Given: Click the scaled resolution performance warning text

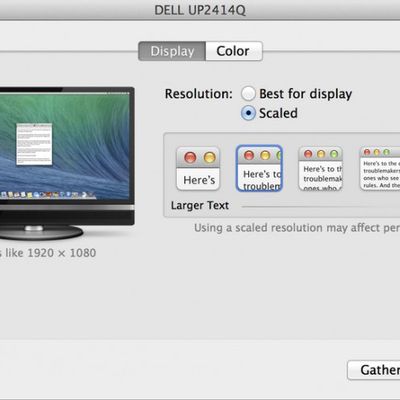Looking at the screenshot, I should pyautogui.click(x=297, y=228).
